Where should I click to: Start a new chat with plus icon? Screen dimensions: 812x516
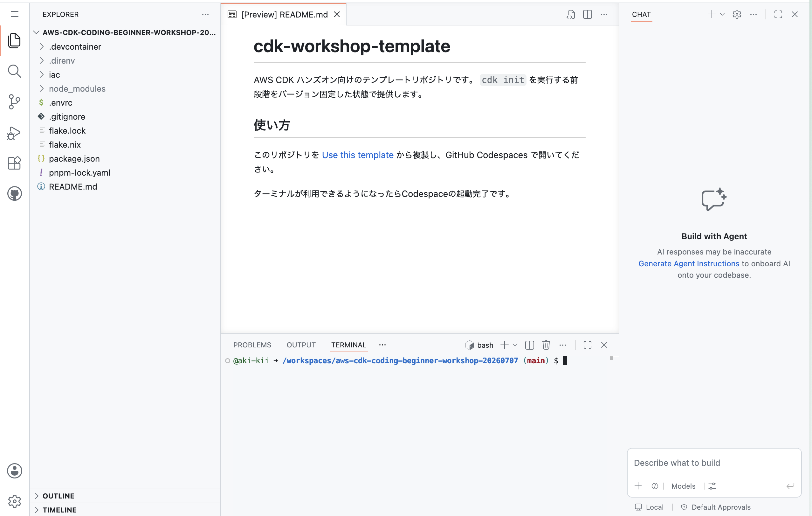(712, 14)
